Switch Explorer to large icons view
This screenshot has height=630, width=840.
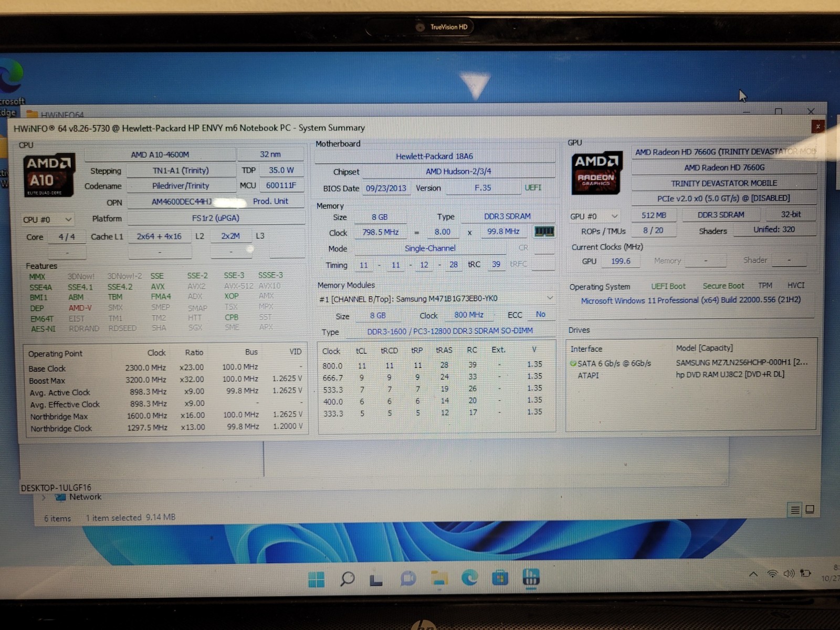point(810,509)
